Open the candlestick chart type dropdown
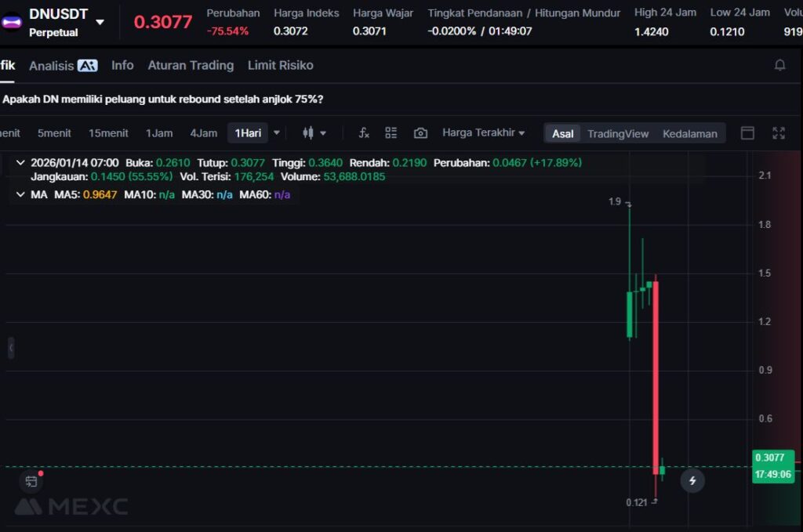Screen dimensions: 803x532 coord(314,133)
